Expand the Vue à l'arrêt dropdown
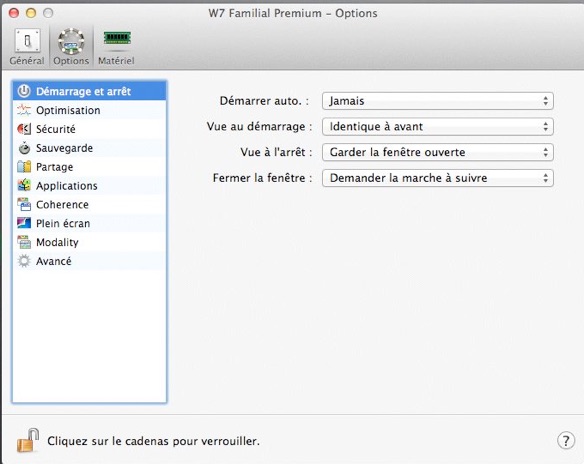Viewport: 584px width, 464px height. 438,152
